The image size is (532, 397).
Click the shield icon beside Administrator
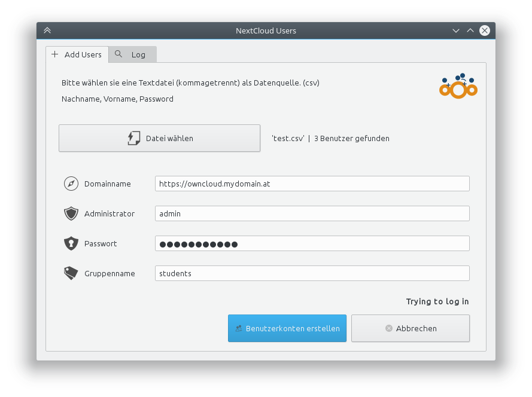[x=71, y=213]
